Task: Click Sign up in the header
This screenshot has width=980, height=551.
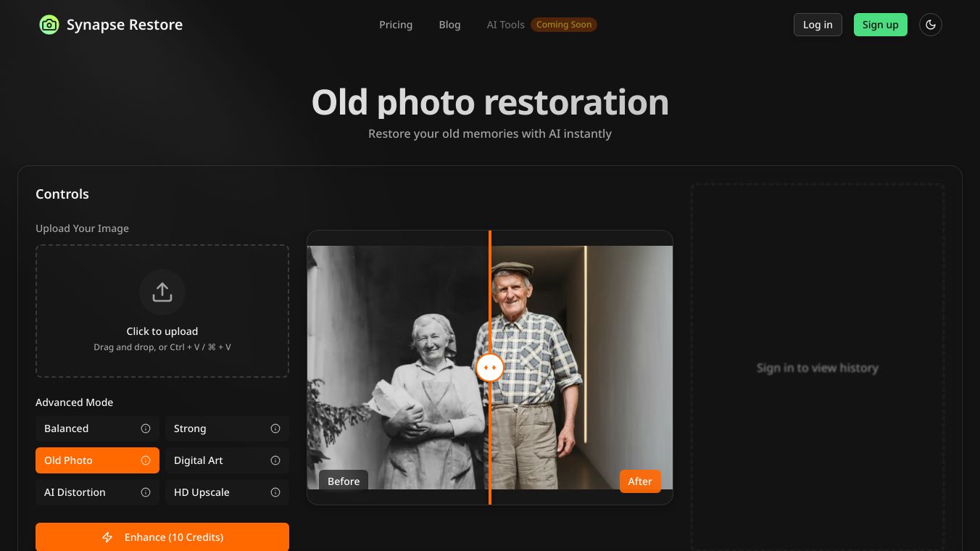Action: click(x=880, y=24)
